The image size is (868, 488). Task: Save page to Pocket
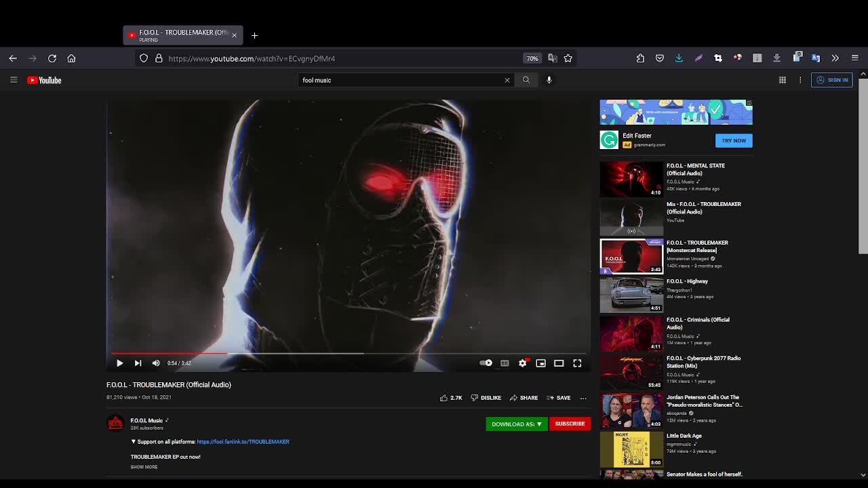[x=660, y=58]
